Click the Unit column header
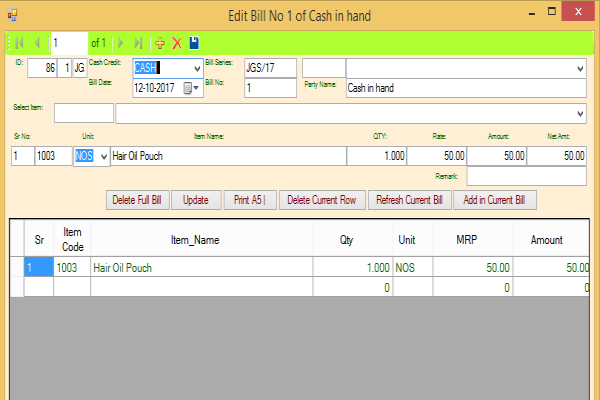The image size is (600, 400). tap(413, 240)
